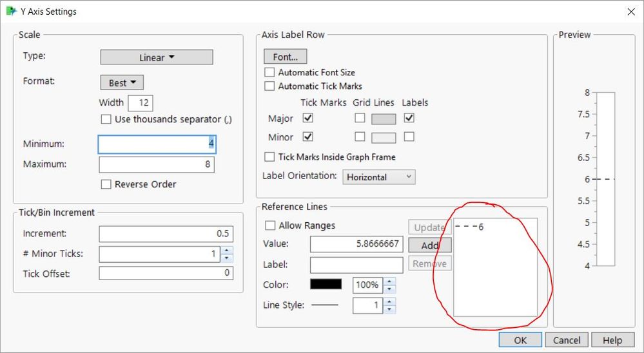Enable Major Grid Lines checkbox
The height and width of the screenshot is (353, 644).
360,118
